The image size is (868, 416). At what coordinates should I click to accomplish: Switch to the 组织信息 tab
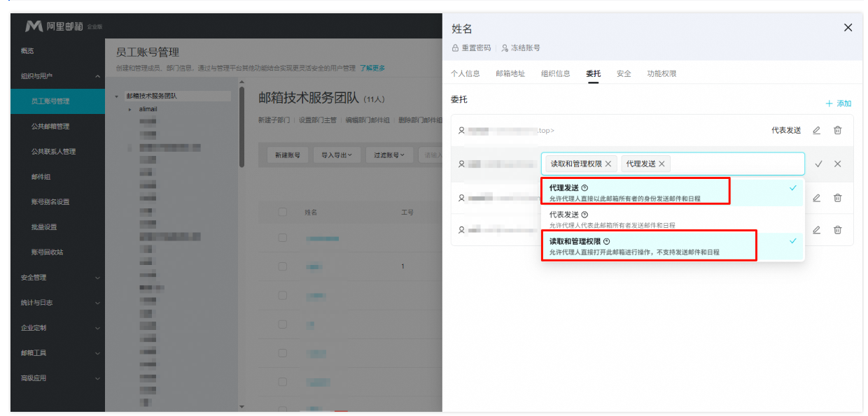[x=556, y=73]
